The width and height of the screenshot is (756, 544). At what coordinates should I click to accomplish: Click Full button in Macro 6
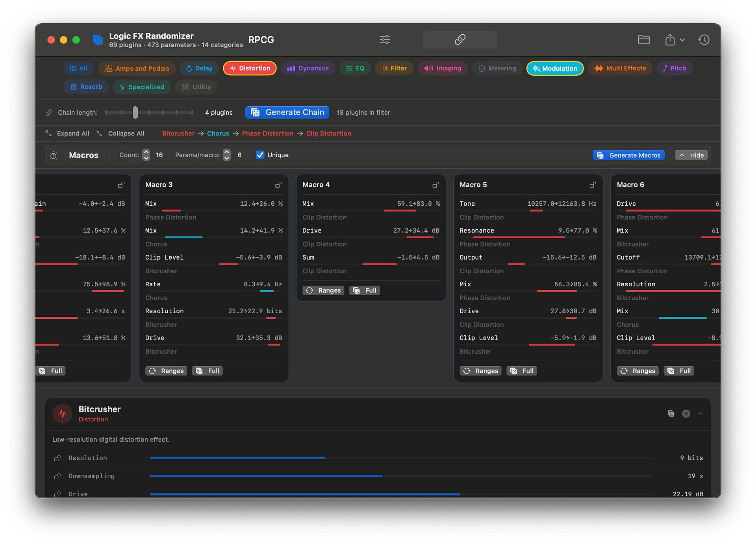tap(679, 371)
